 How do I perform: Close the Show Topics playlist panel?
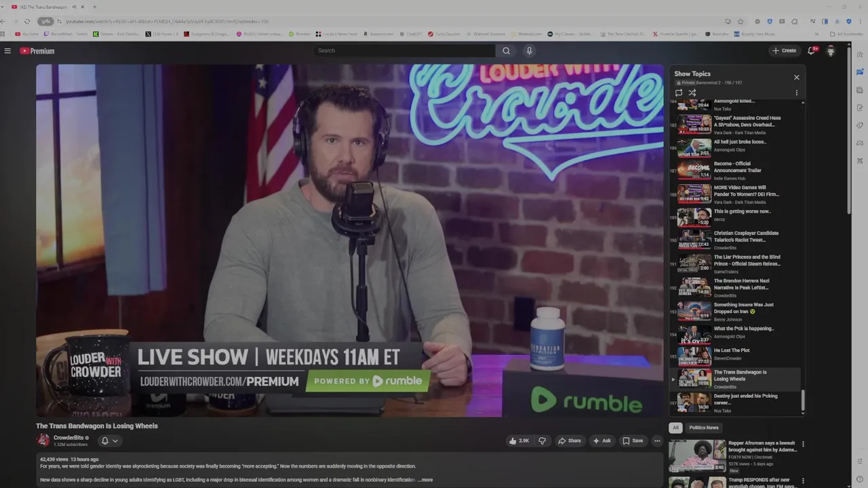(797, 77)
